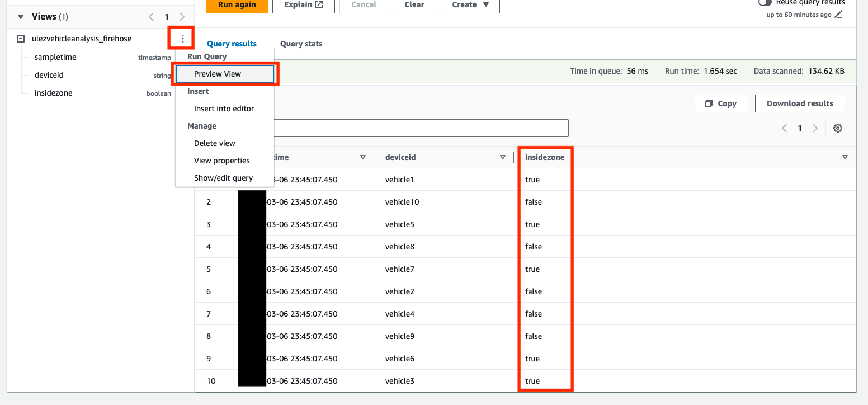Click the Run again button
This screenshot has height=405, width=868.
click(x=237, y=5)
